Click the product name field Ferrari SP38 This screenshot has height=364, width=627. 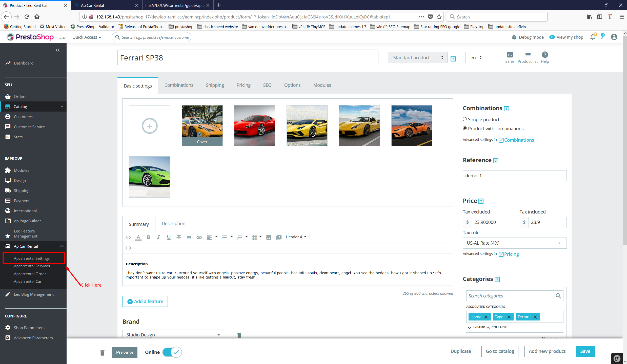click(248, 58)
